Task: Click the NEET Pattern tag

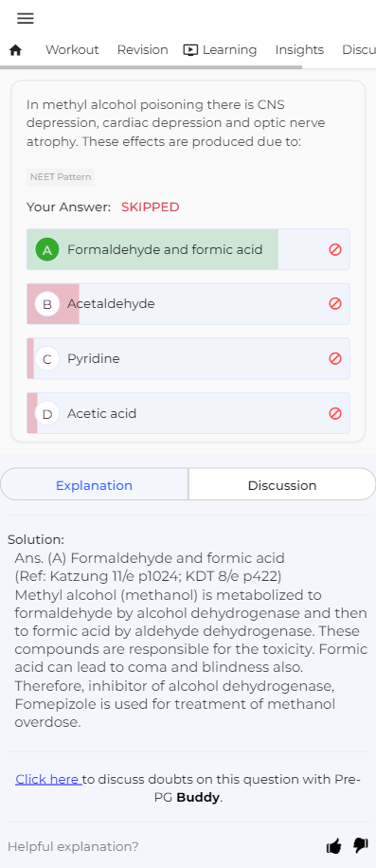Action: coord(61,177)
